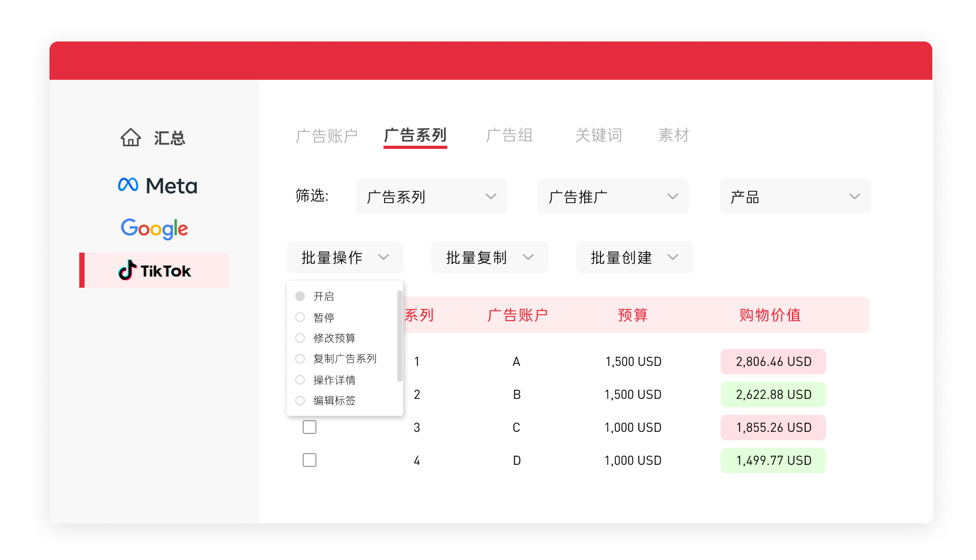Expand the 批量复制 dropdown

[489, 257]
